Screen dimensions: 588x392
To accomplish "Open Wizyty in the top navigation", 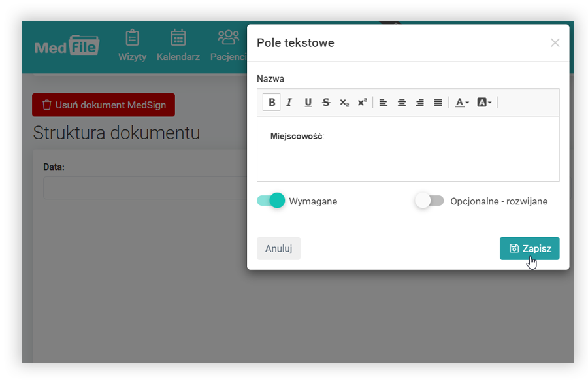I will coord(132,45).
